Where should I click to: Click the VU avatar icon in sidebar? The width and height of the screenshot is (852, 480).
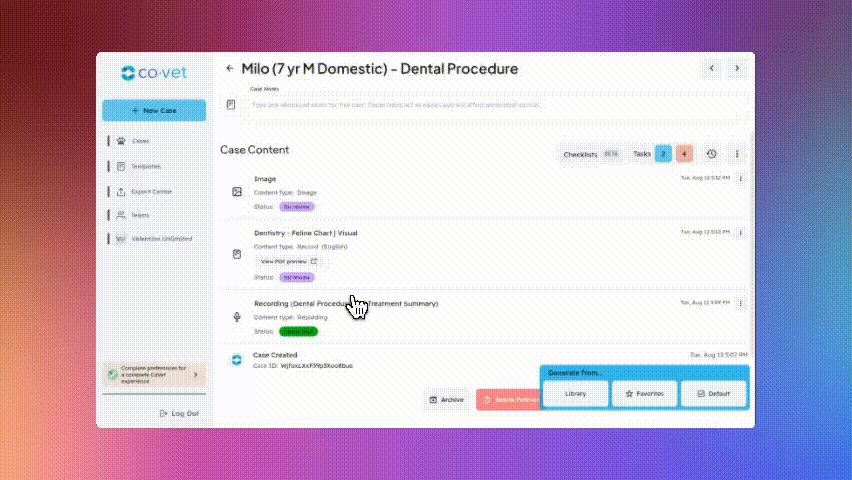coord(121,239)
